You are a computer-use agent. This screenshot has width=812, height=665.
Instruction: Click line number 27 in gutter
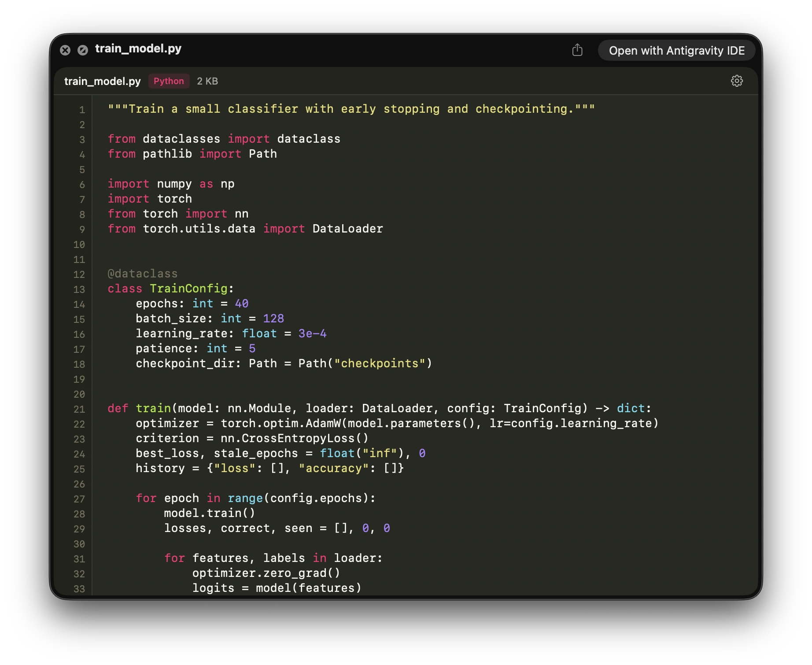(79, 499)
